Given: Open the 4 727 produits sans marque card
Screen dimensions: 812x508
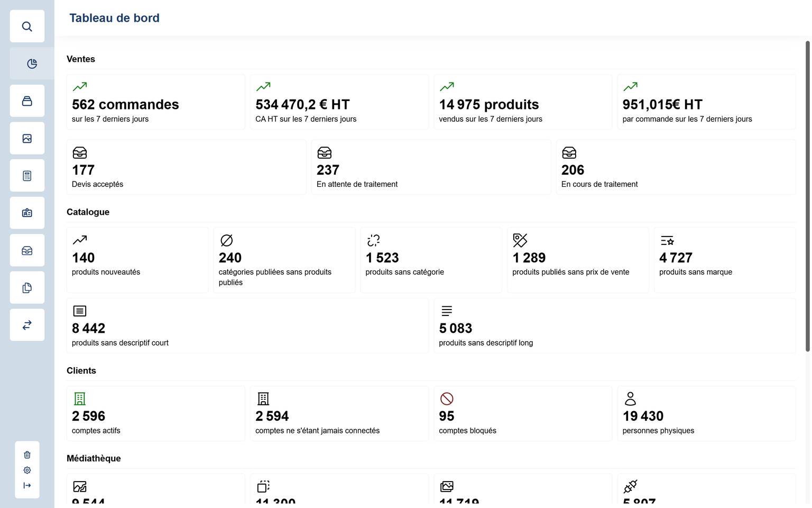Looking at the screenshot, I should coord(724,260).
